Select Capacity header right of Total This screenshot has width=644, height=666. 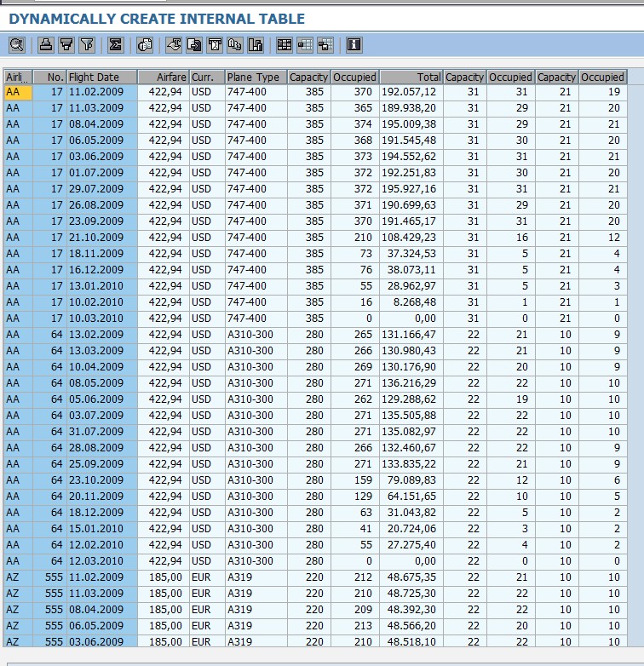click(x=465, y=78)
